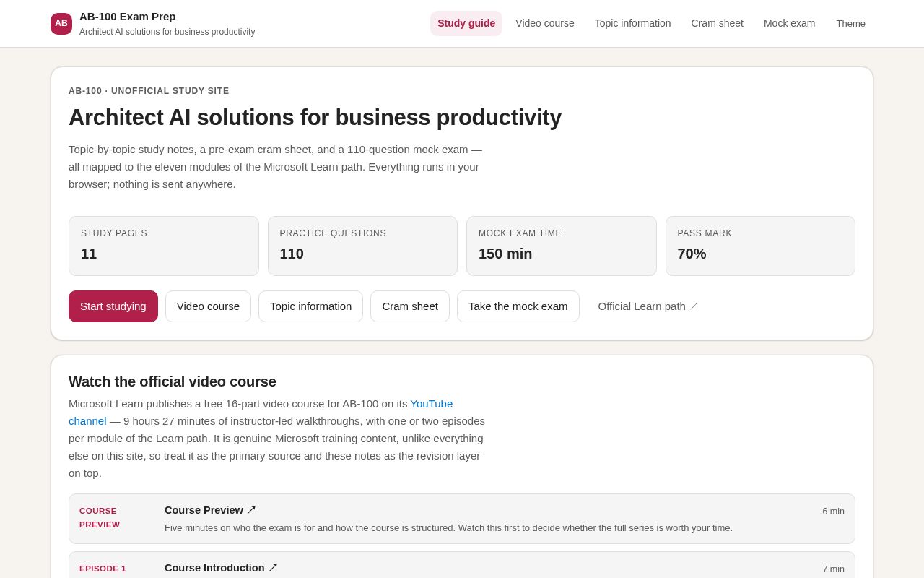
Task: Select the Study Pages stat card
Action: 164,246
